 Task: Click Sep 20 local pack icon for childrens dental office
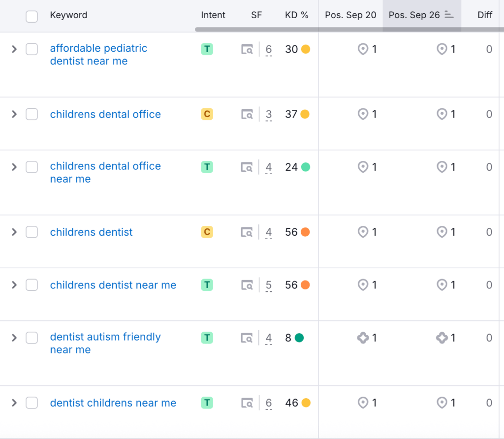(363, 114)
